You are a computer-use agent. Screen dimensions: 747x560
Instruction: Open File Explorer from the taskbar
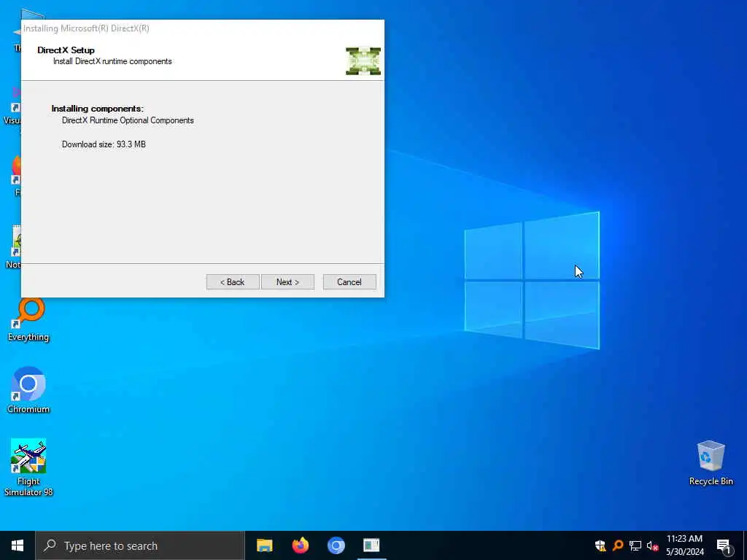click(264, 545)
